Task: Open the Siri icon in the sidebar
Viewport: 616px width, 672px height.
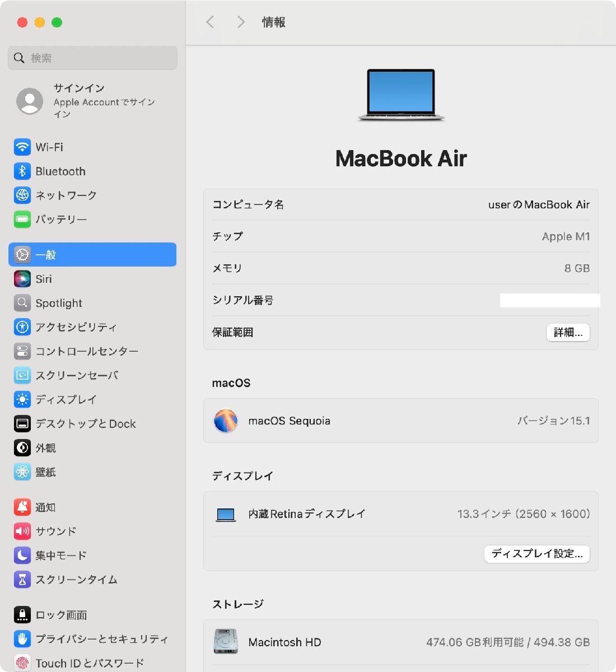Action: click(x=22, y=279)
